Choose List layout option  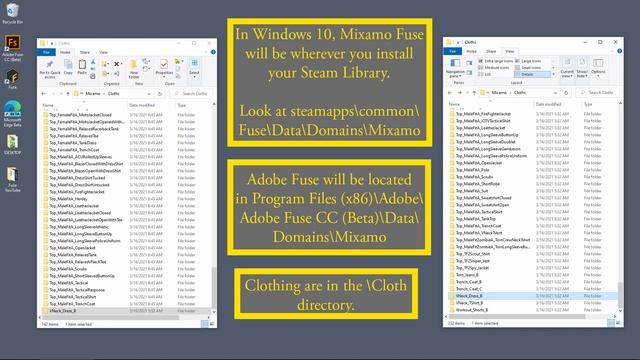[x=485, y=74]
